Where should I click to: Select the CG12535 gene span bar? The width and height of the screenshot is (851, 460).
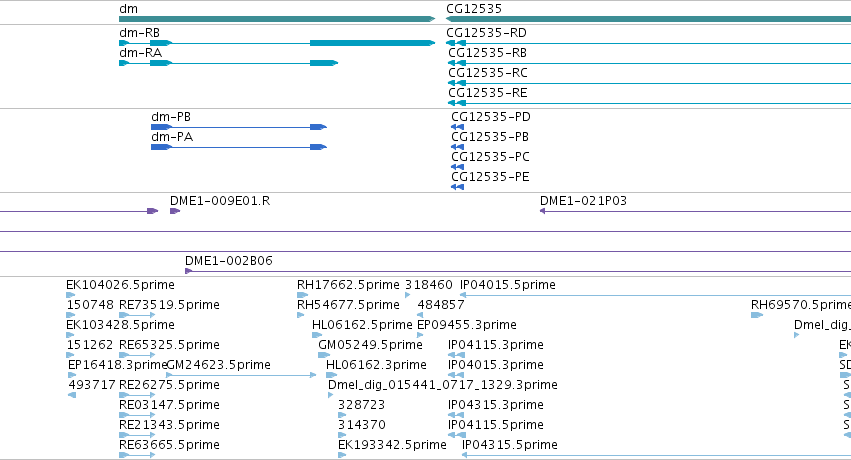(649, 20)
